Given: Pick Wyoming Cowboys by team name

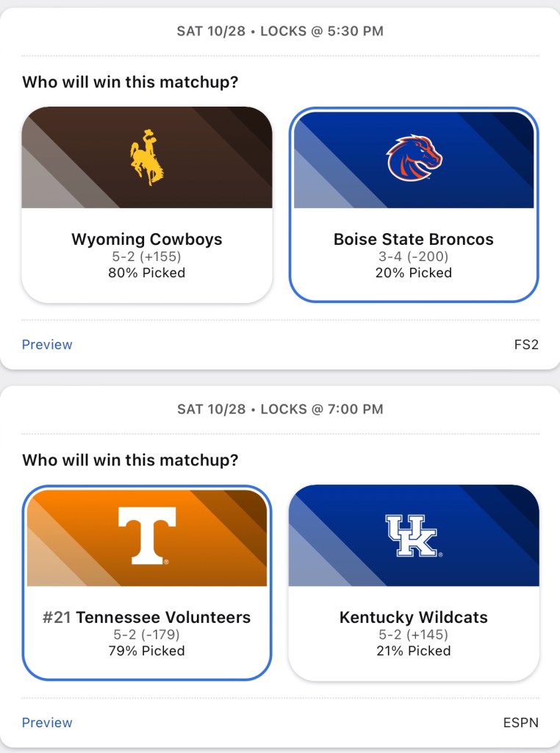Looking at the screenshot, I should click(147, 239).
